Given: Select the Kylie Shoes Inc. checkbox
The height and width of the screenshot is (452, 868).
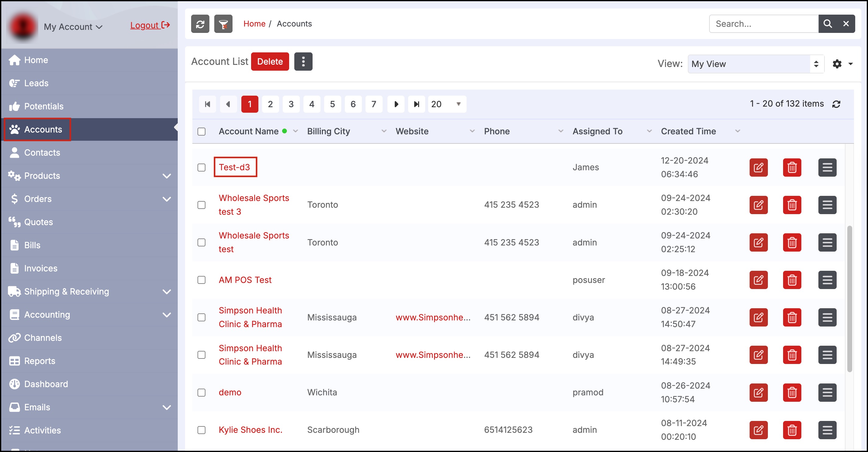Looking at the screenshot, I should [201, 430].
